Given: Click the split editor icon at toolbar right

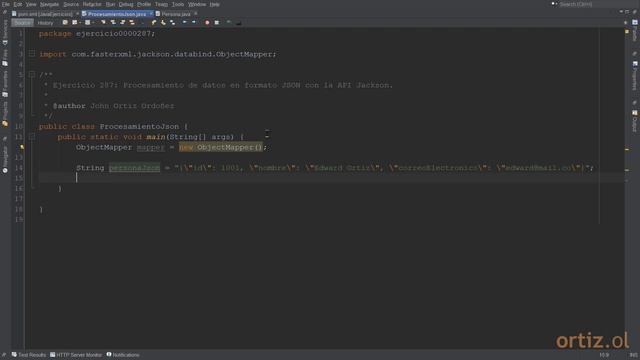Looking at the screenshot, I should click(x=626, y=22).
